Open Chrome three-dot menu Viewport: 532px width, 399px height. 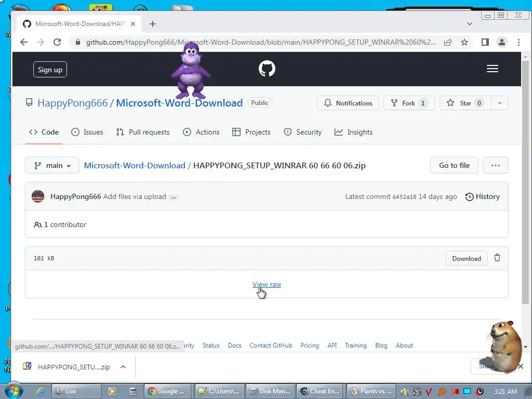(518, 42)
